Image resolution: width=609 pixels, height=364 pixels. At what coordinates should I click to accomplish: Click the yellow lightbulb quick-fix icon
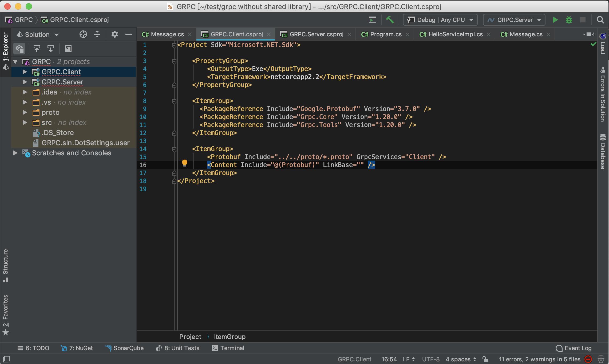[x=184, y=163]
